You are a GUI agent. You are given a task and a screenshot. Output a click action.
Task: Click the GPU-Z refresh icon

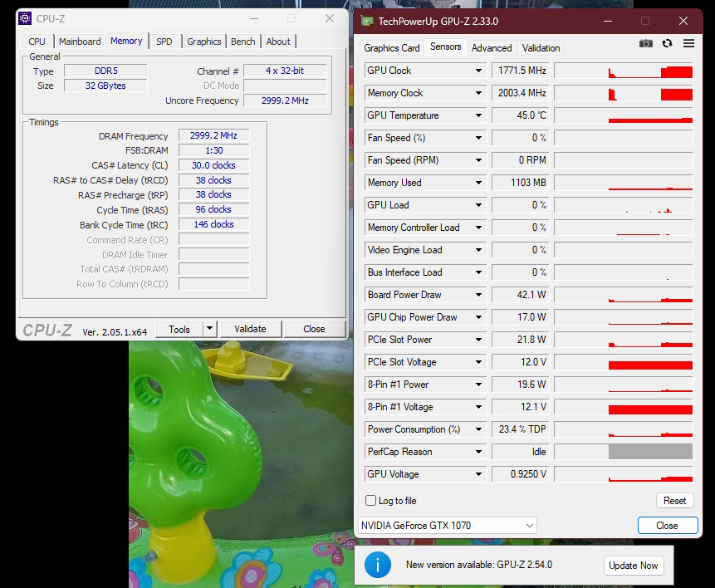point(667,43)
